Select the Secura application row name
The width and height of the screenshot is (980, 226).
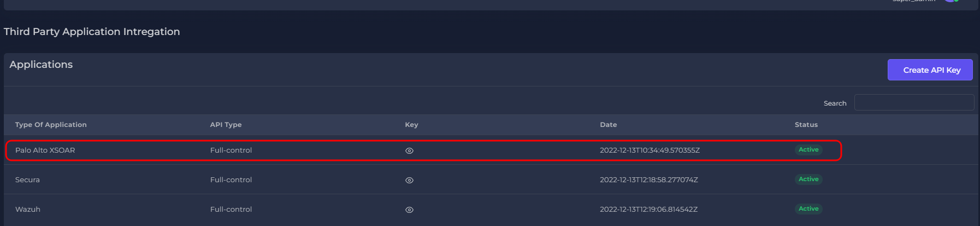(x=27, y=180)
